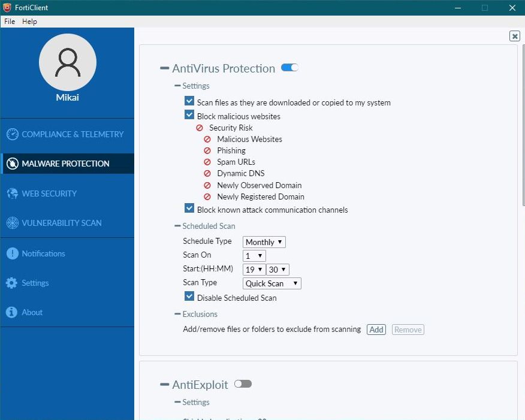Click the About info icon
The width and height of the screenshot is (525, 420).
pyautogui.click(x=11, y=312)
